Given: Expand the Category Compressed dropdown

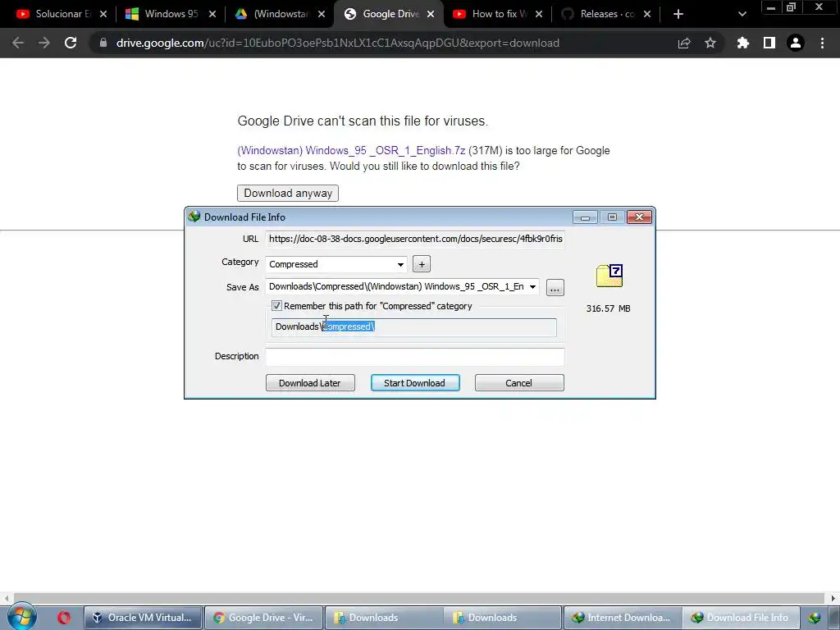Looking at the screenshot, I should (x=400, y=264).
